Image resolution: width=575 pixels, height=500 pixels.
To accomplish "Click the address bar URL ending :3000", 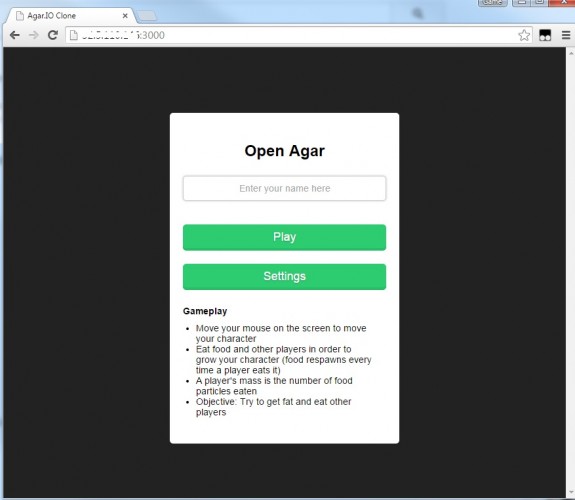I will [x=123, y=35].
